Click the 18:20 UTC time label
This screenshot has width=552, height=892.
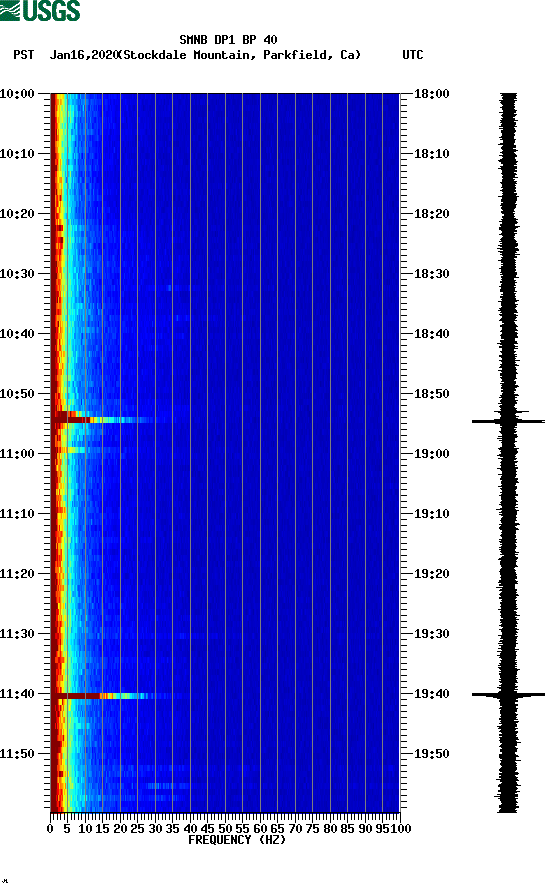click(432, 213)
